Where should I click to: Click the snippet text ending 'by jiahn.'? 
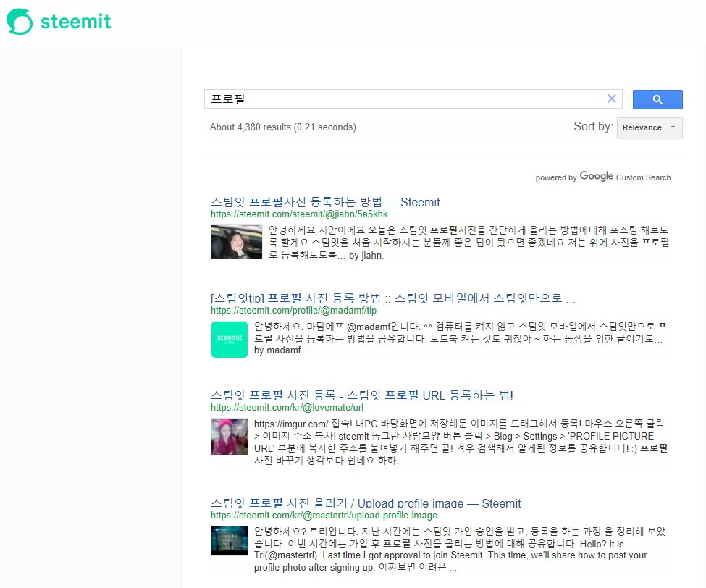pyautogui.click(x=468, y=243)
